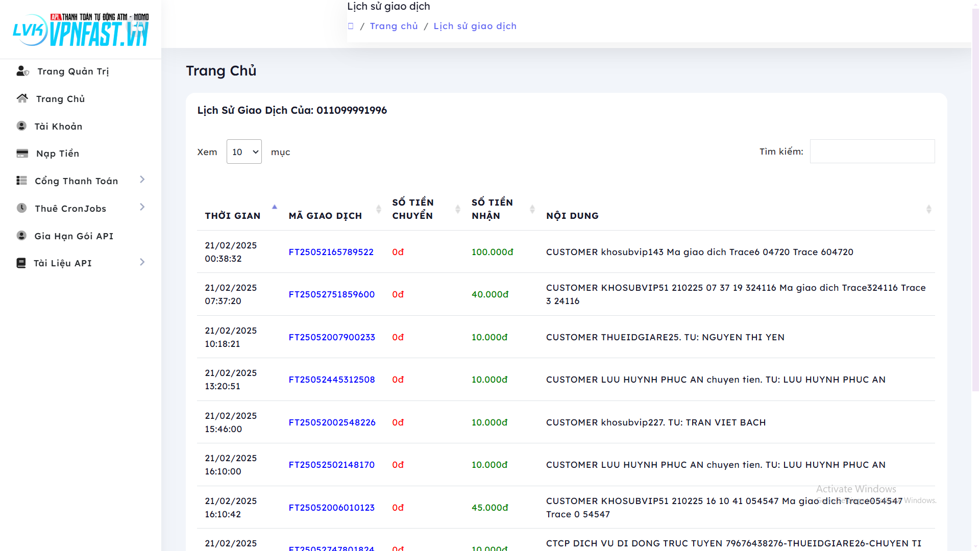The image size is (980, 551).
Task: Sort by Thời Gian column header
Action: (x=233, y=215)
